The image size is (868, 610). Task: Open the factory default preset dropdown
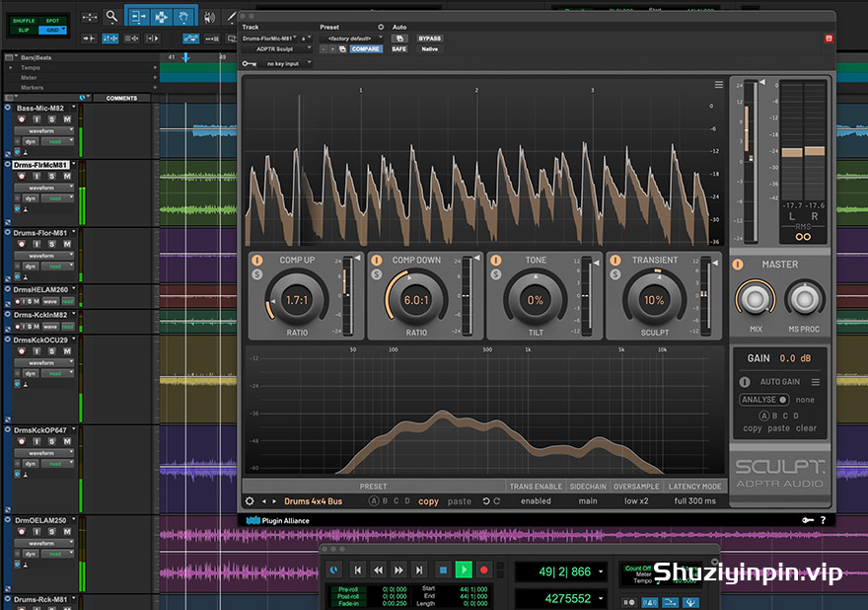[351, 38]
